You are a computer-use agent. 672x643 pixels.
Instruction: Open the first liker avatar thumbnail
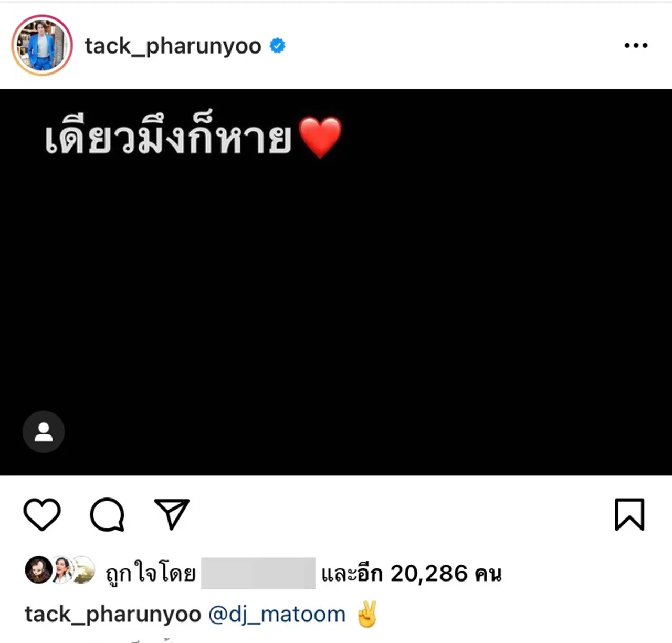point(38,570)
